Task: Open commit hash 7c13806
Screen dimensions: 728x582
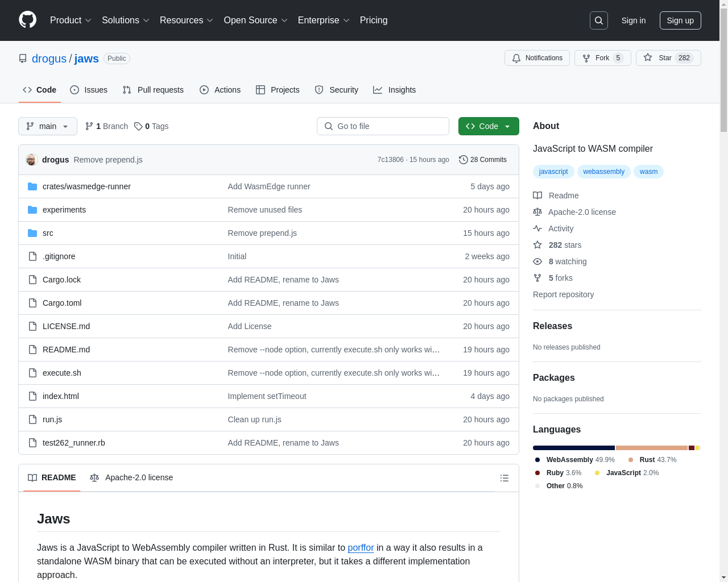Action: (x=391, y=160)
